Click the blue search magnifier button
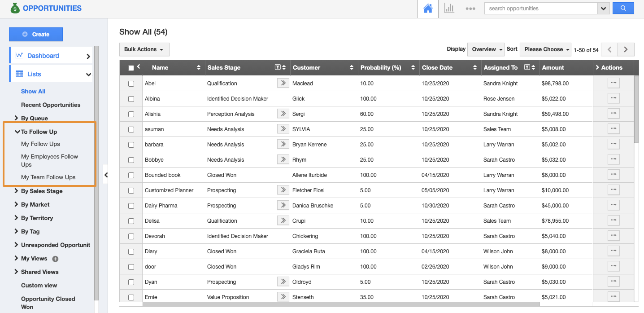 623,9
